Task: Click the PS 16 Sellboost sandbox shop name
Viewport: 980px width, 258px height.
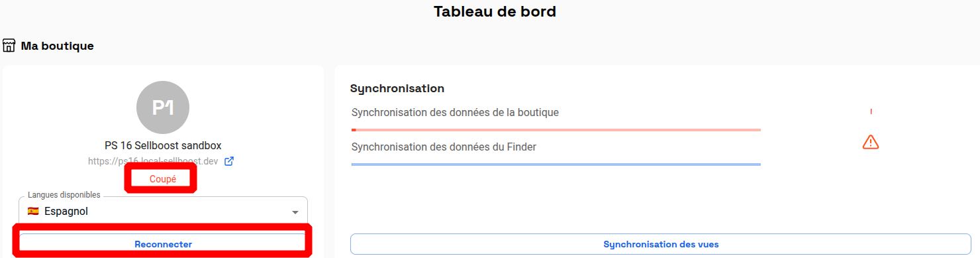Action: coord(163,145)
